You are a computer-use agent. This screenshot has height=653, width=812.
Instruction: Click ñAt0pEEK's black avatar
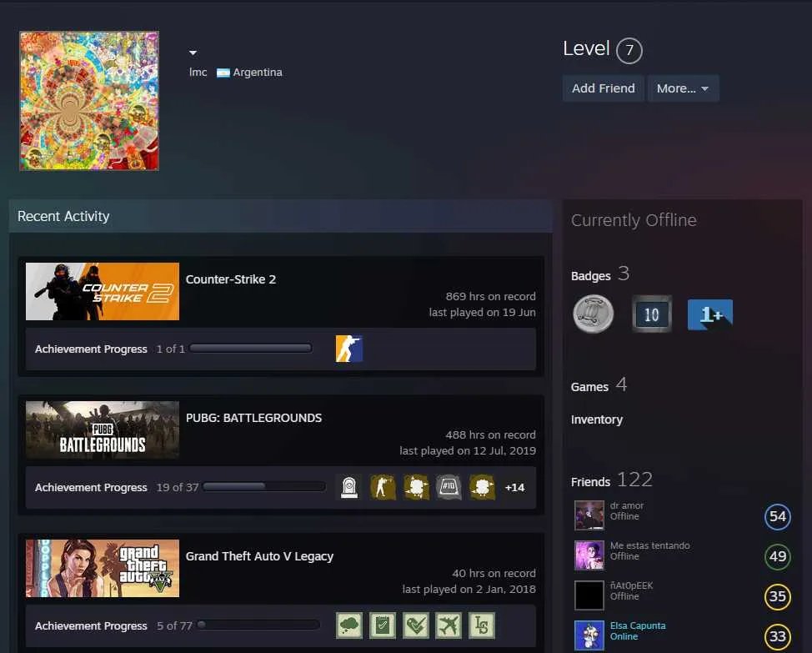point(589,595)
